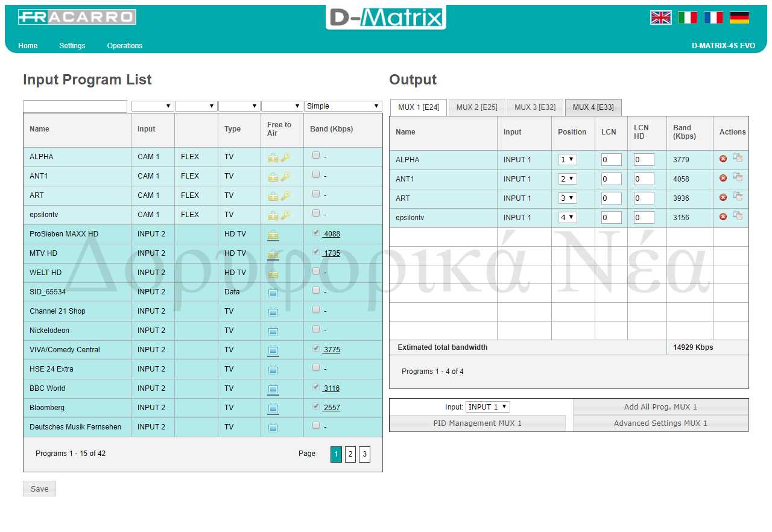Click the Fracarro logo
This screenshot has width=772, height=532.
(x=77, y=17)
